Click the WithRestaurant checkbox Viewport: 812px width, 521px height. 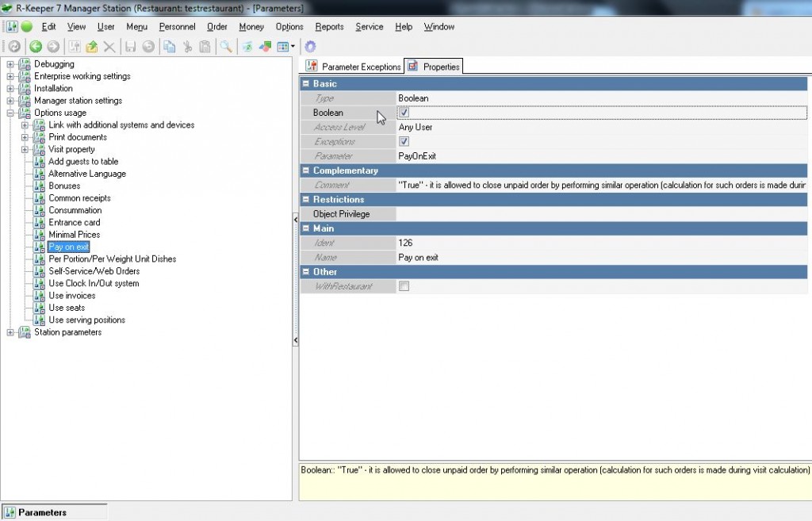(x=404, y=286)
